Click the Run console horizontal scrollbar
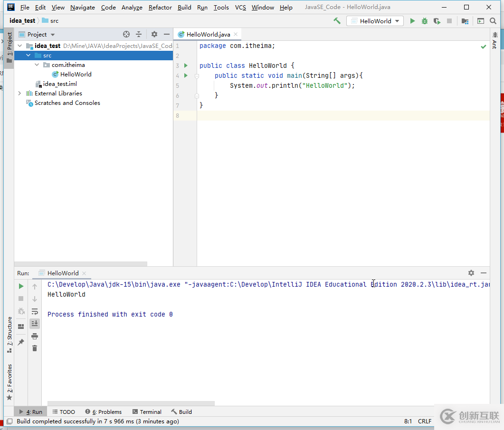Image resolution: width=504 pixels, height=430 pixels. (x=131, y=403)
